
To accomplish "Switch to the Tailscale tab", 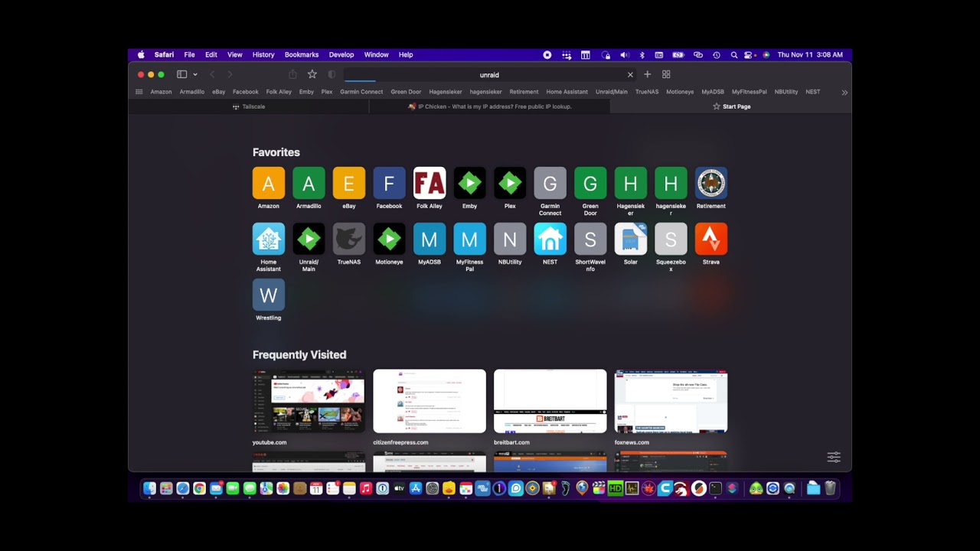I will click(x=249, y=106).
